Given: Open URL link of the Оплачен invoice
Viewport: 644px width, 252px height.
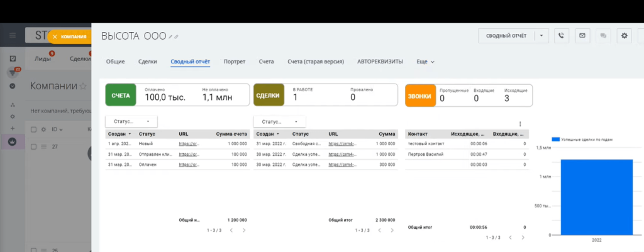Looking at the screenshot, I should (x=189, y=164).
